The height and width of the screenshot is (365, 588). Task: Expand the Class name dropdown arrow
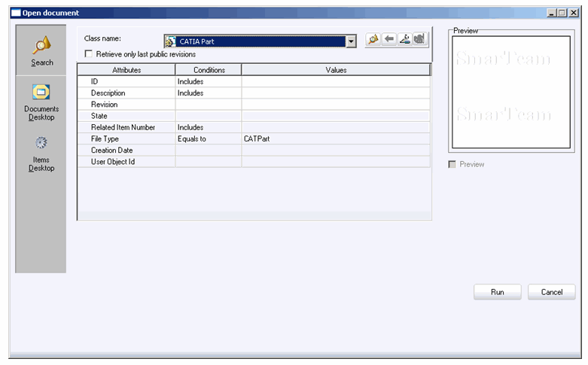click(351, 41)
